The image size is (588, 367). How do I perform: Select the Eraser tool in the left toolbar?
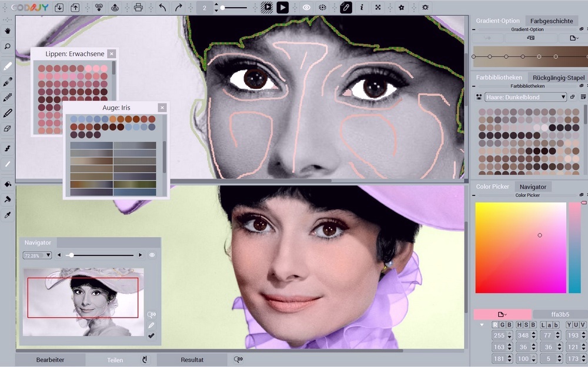pyautogui.click(x=7, y=129)
